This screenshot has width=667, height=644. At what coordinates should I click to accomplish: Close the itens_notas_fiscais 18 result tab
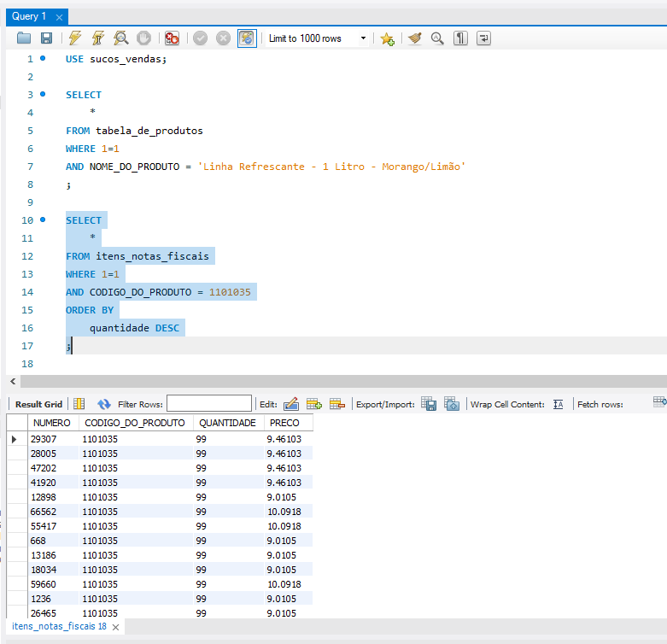[x=116, y=627]
